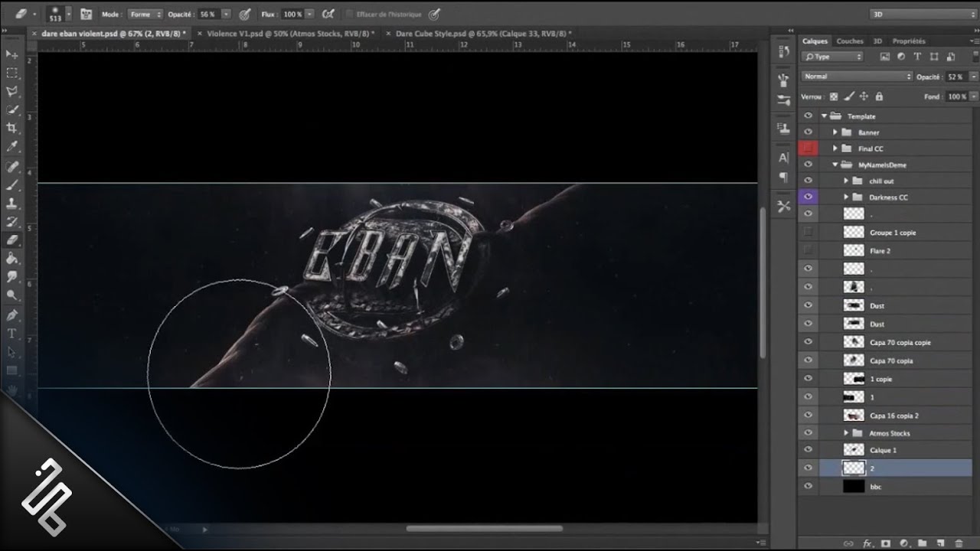Hide the Banner group
Screen dimensions: 980x551
(x=808, y=132)
